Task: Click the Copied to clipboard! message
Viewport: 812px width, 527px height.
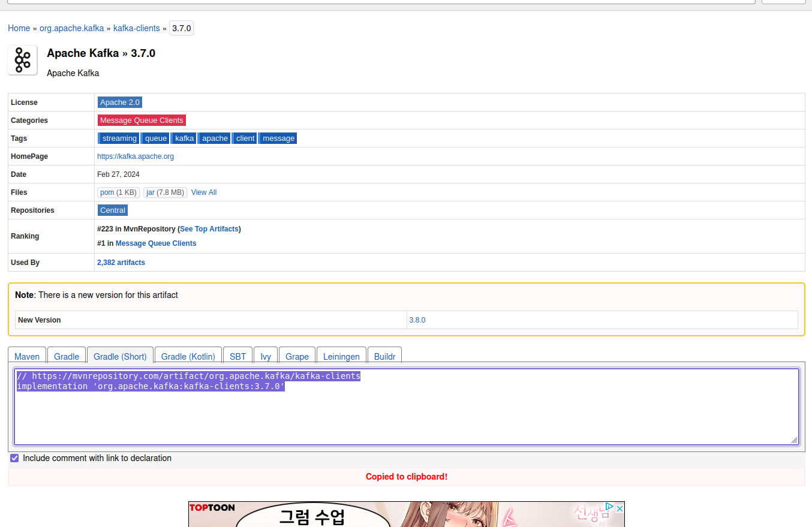Action: pos(407,477)
